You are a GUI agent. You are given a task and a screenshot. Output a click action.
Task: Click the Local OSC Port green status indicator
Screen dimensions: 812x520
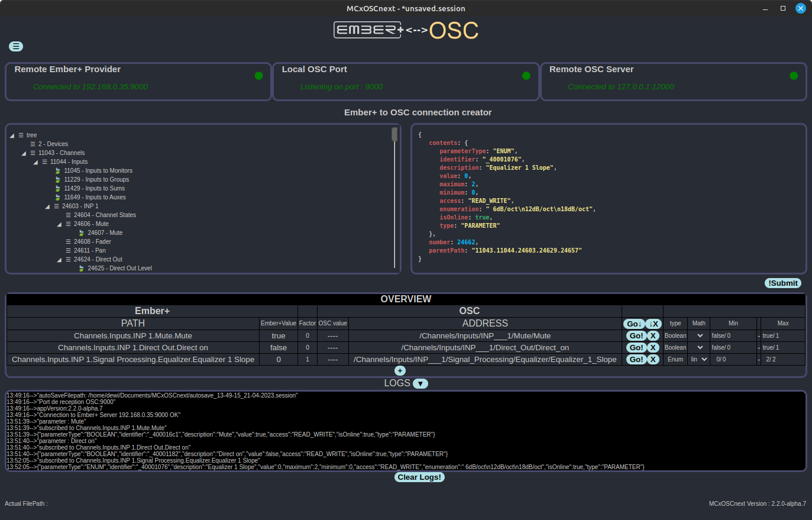point(526,76)
